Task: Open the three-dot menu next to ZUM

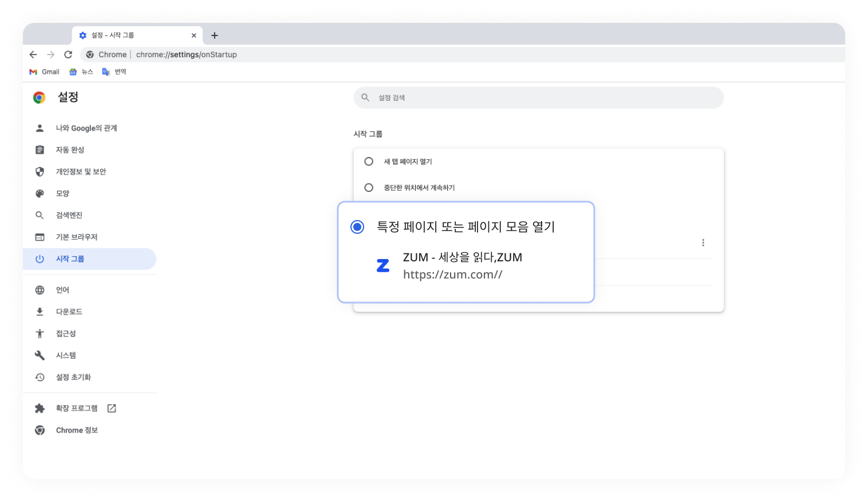Action: (x=703, y=242)
